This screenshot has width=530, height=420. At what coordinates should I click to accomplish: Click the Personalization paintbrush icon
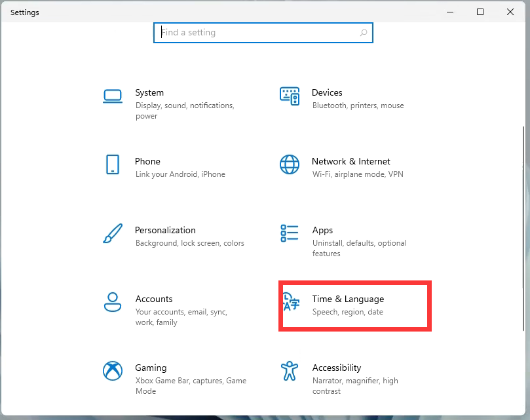(113, 233)
